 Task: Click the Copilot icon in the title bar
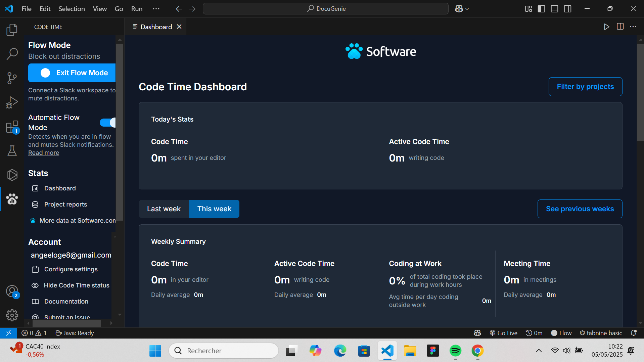pos(459,9)
